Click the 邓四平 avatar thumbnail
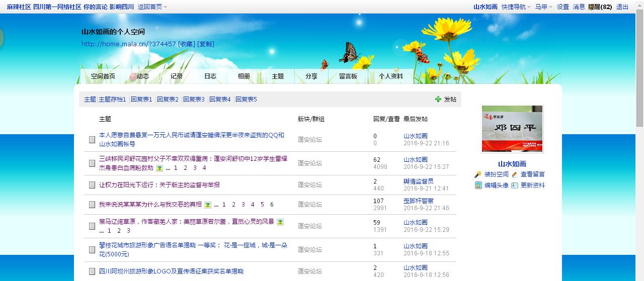 [x=512, y=129]
